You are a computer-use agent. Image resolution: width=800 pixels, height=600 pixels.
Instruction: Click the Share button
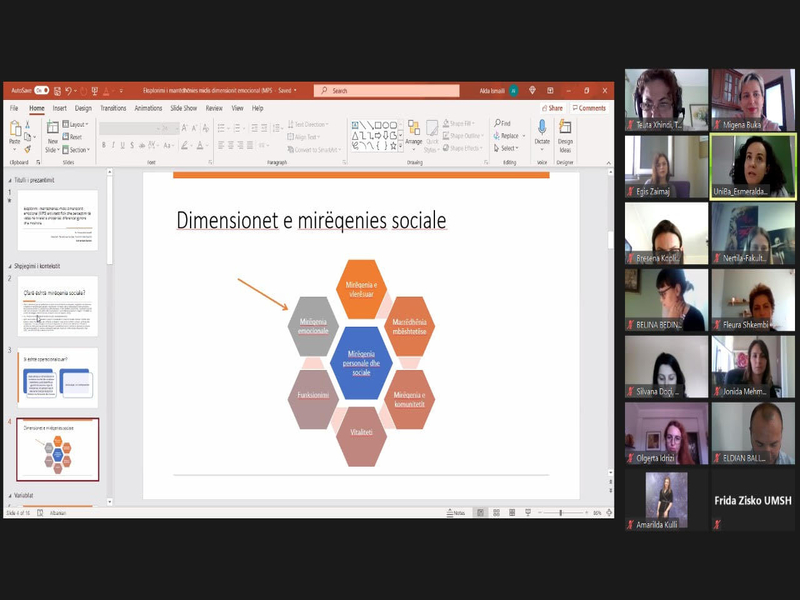(x=552, y=108)
